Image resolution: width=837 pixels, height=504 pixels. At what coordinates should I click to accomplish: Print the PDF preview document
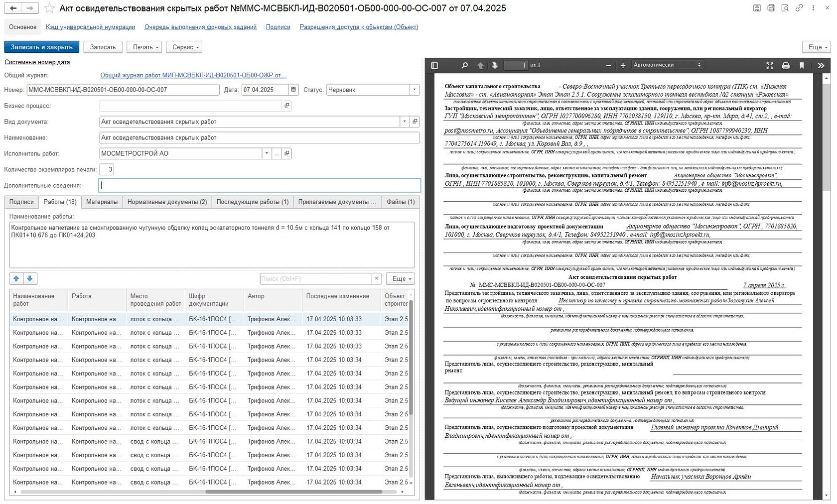pos(786,65)
